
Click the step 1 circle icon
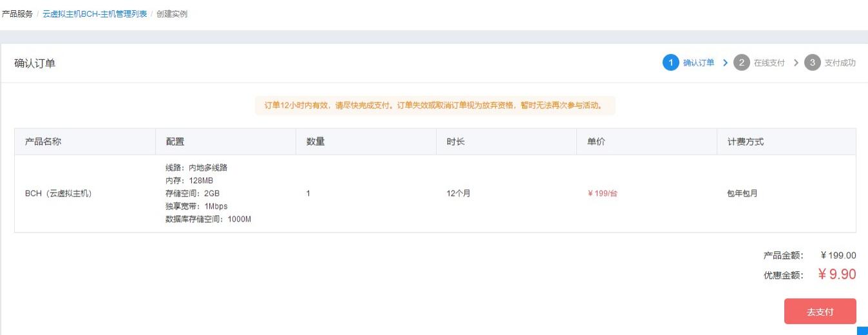(670, 62)
